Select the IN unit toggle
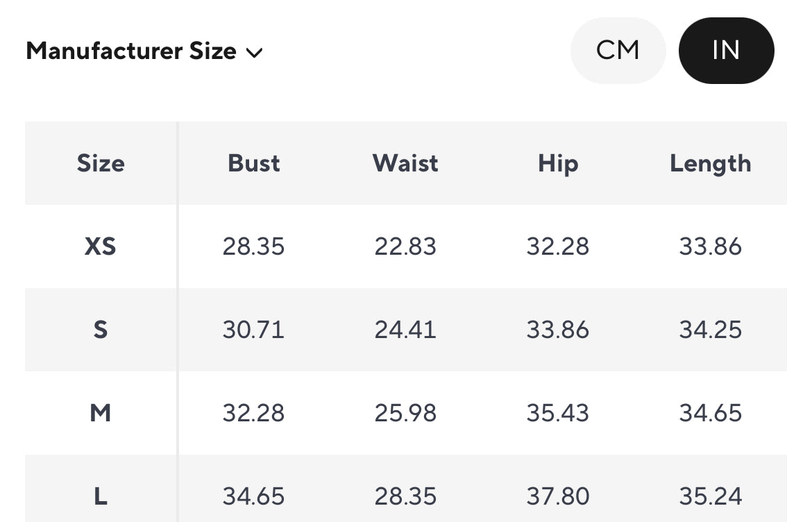This screenshot has height=522, width=812. coord(726,51)
